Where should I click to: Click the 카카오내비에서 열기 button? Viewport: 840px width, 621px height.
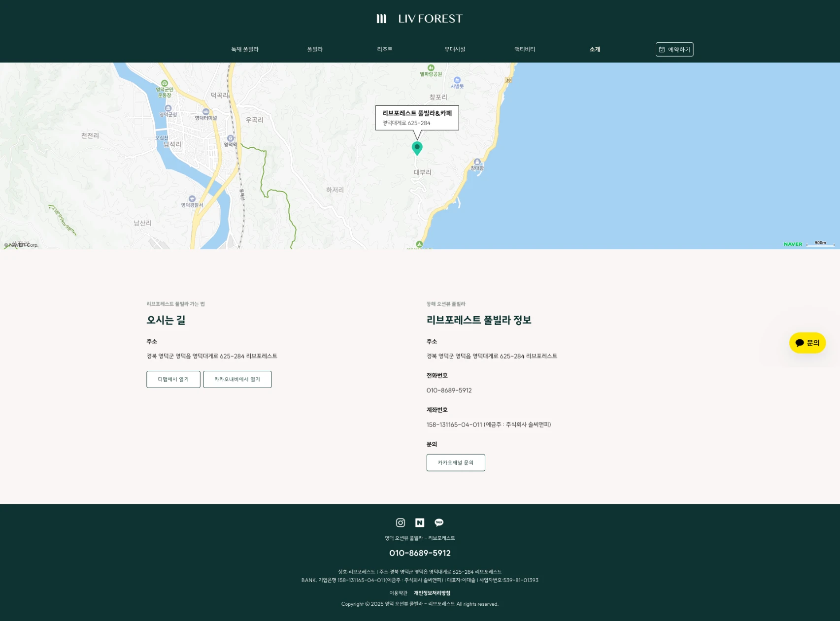coord(237,379)
